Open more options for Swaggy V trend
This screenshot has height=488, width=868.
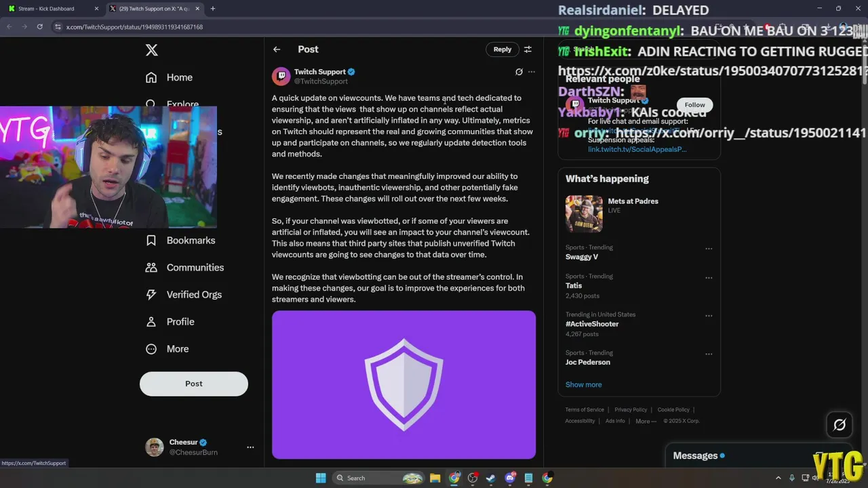[x=709, y=249]
